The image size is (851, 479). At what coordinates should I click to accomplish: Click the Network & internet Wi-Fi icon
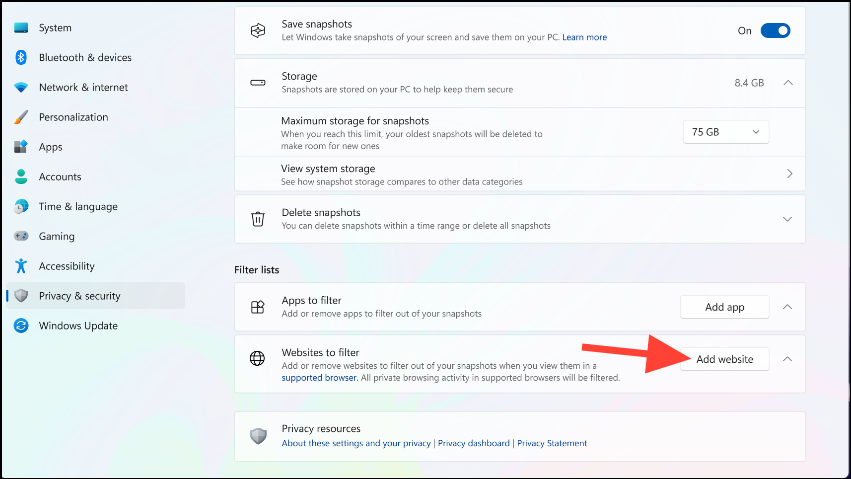[x=21, y=88]
